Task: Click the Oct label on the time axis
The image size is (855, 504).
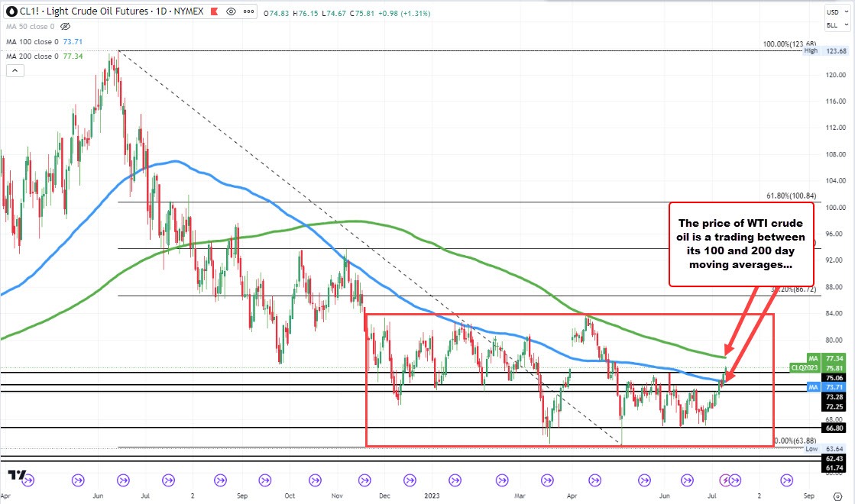Action: pyautogui.click(x=290, y=496)
